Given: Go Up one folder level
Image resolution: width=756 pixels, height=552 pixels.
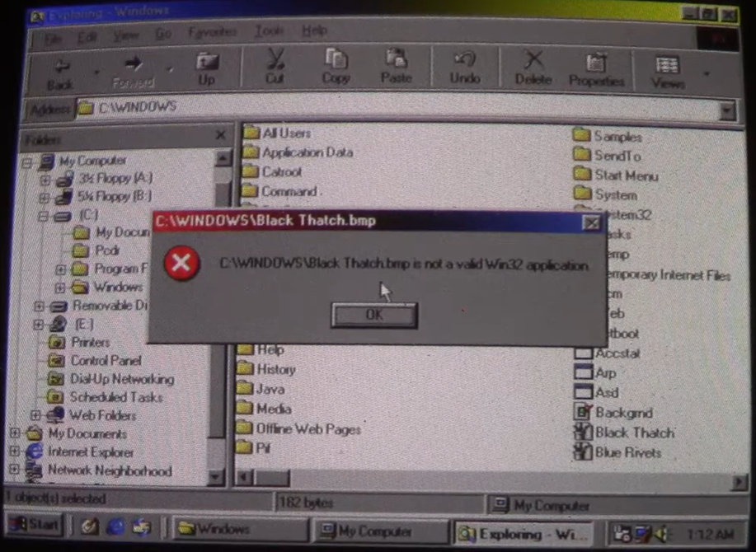Looking at the screenshot, I should click(207, 70).
